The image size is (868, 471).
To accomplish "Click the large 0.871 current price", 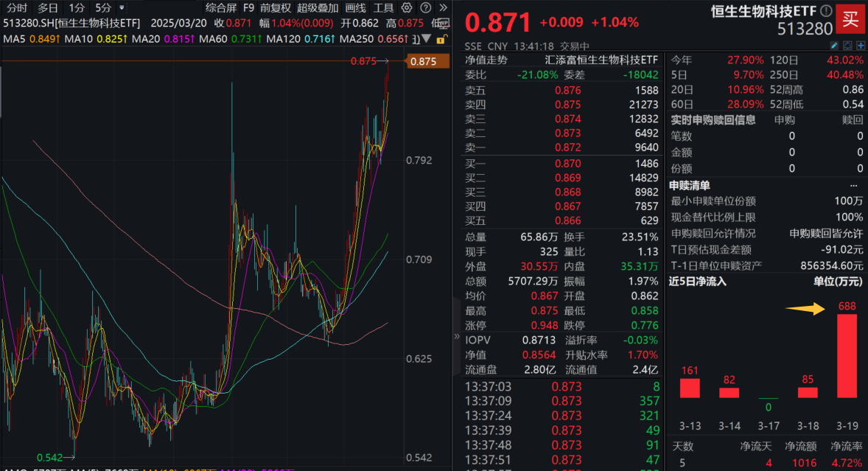I will tap(497, 23).
